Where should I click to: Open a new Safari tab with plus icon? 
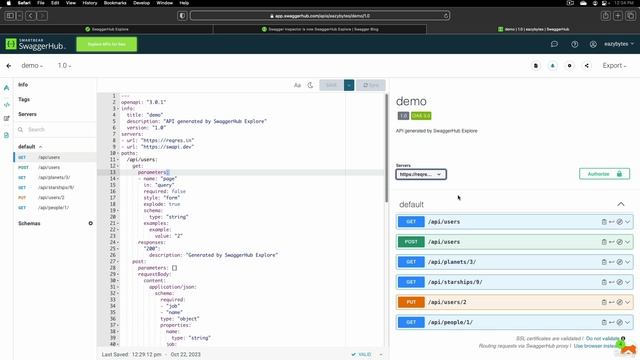tap(618, 16)
